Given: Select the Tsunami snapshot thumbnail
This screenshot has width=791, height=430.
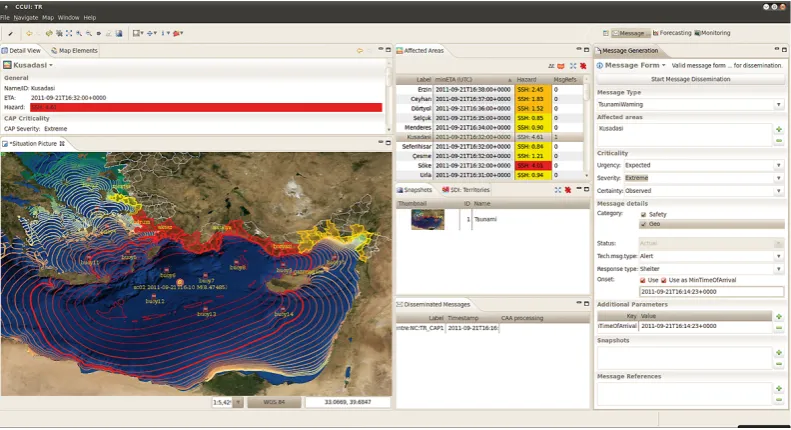Looking at the screenshot, I should (428, 220).
